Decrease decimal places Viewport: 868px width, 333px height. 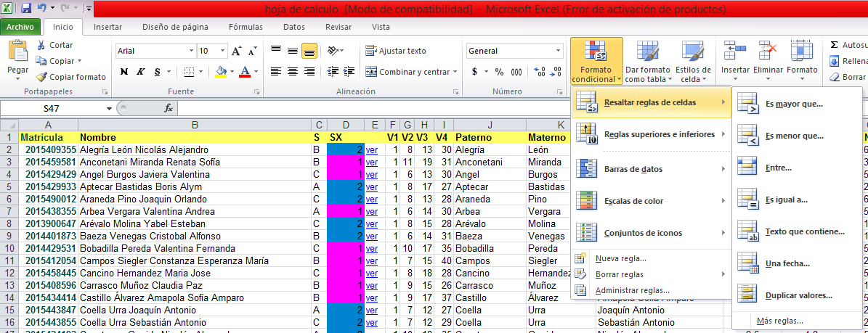tap(556, 71)
